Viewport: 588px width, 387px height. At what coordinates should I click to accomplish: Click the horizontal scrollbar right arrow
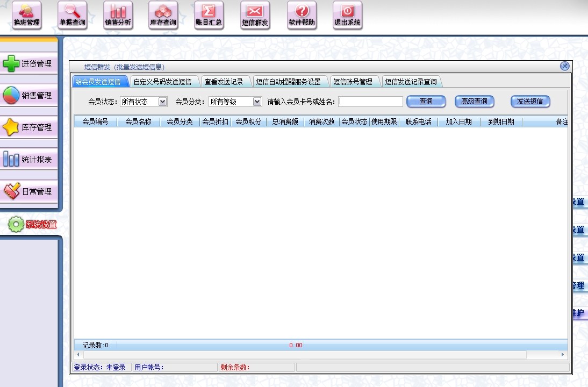tap(563, 355)
